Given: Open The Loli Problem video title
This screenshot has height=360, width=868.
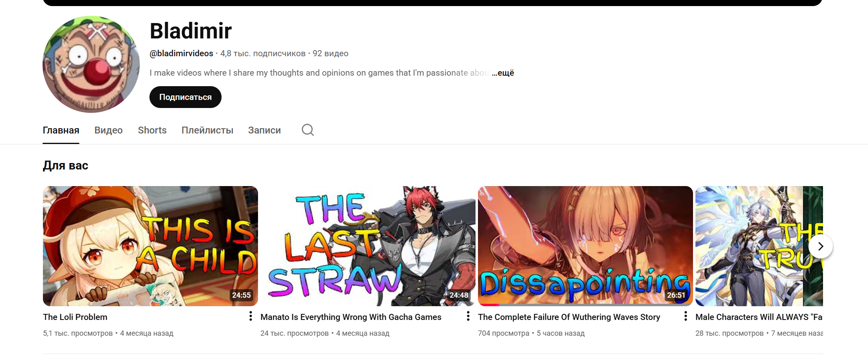Looking at the screenshot, I should tap(75, 317).
